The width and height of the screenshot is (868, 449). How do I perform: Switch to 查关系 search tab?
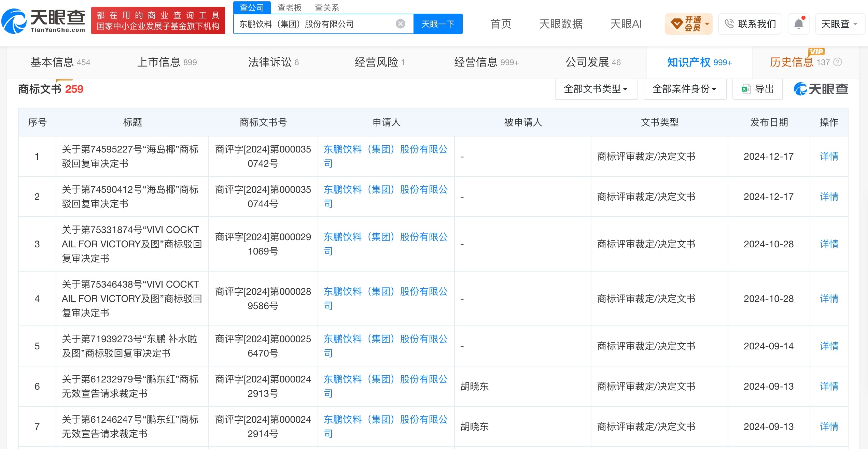pos(327,8)
